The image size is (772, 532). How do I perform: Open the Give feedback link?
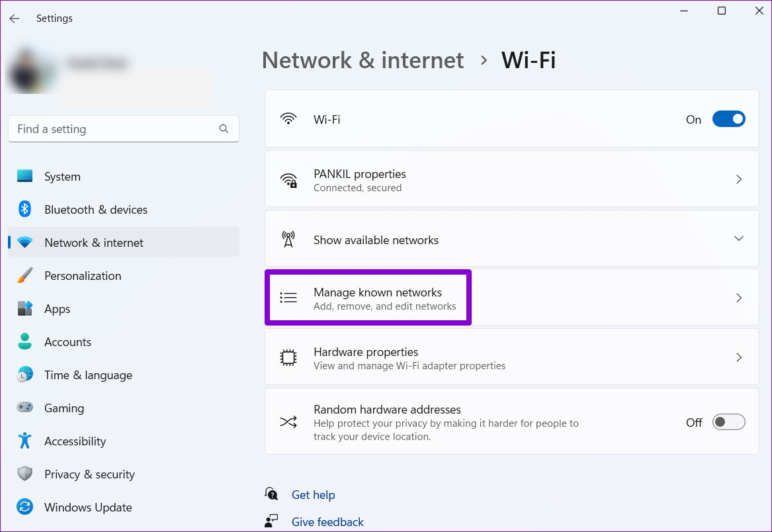point(327,521)
